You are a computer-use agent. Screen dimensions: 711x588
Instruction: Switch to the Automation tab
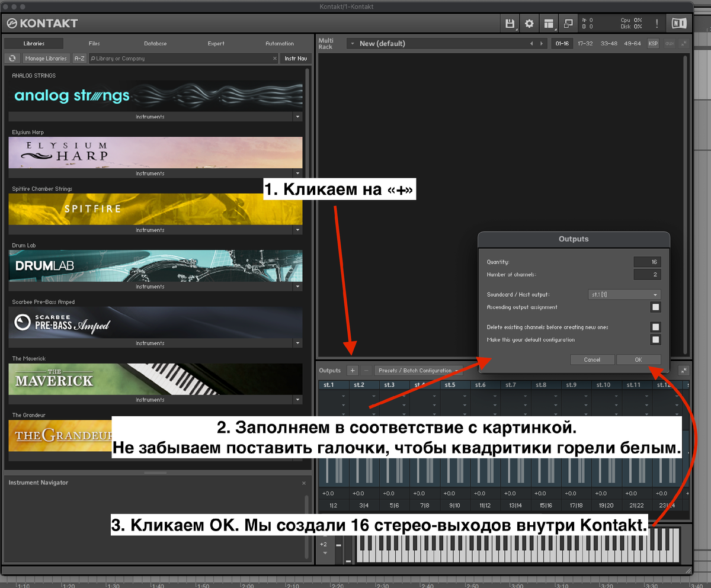pyautogui.click(x=280, y=43)
